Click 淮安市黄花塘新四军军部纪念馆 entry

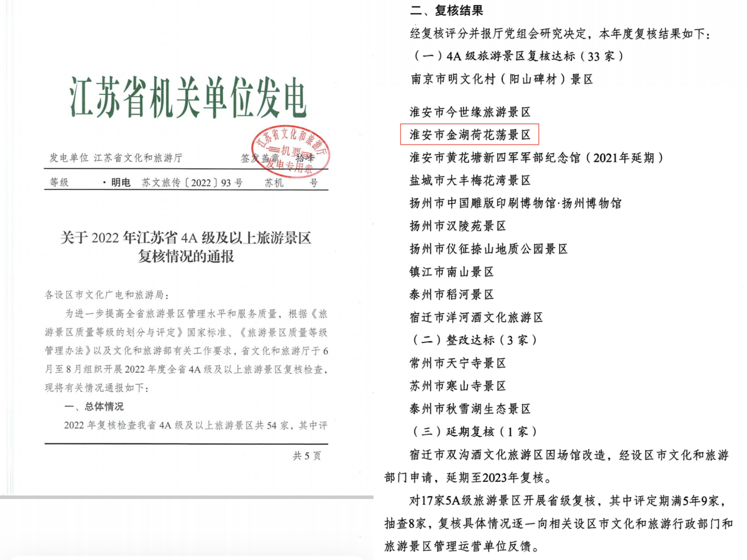tap(536, 158)
